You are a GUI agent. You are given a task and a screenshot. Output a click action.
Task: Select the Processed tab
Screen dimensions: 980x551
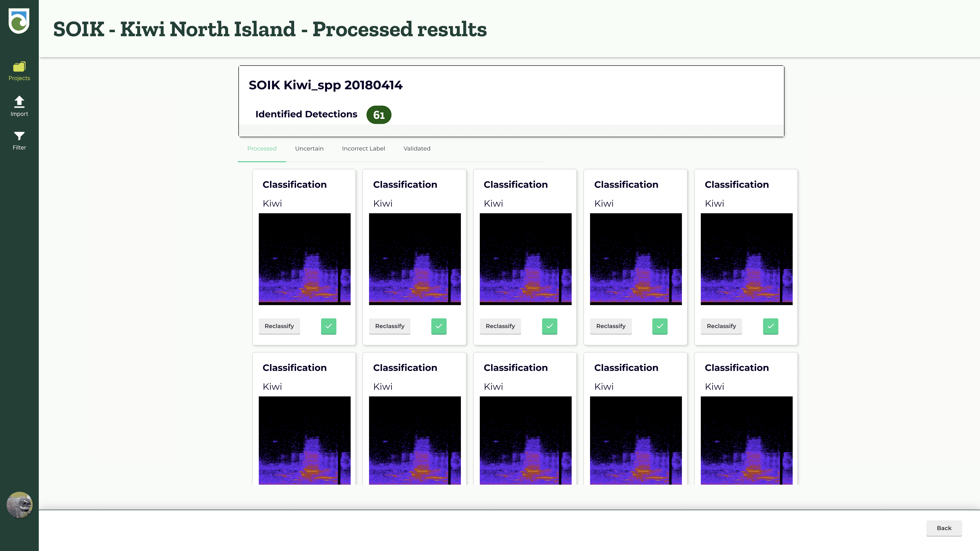pyautogui.click(x=261, y=148)
